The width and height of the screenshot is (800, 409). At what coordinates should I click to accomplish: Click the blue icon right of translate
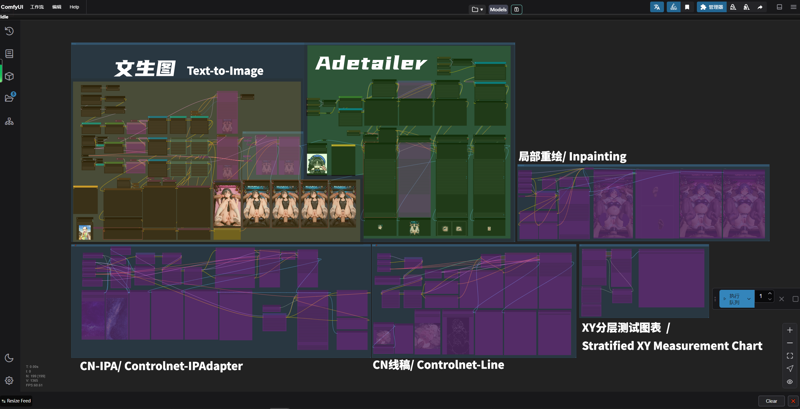[x=673, y=7]
